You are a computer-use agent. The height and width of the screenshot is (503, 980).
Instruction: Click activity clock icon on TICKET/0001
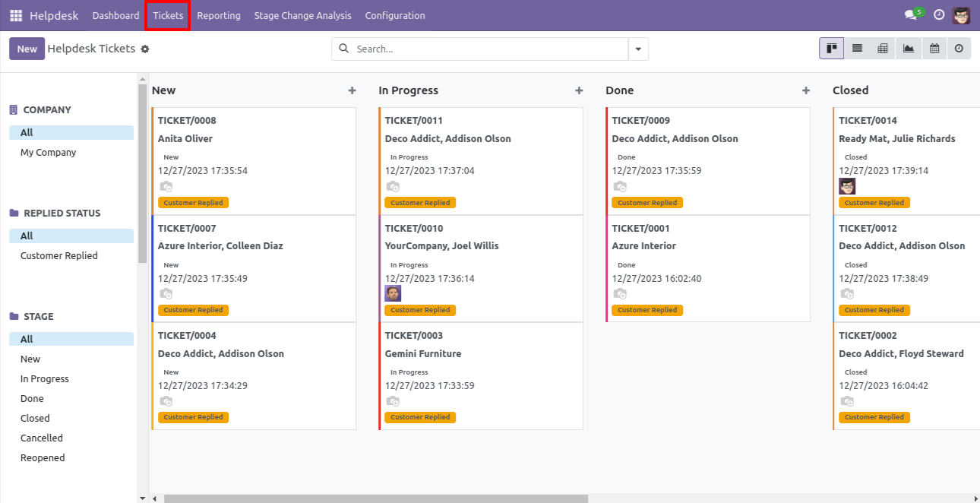620,294
